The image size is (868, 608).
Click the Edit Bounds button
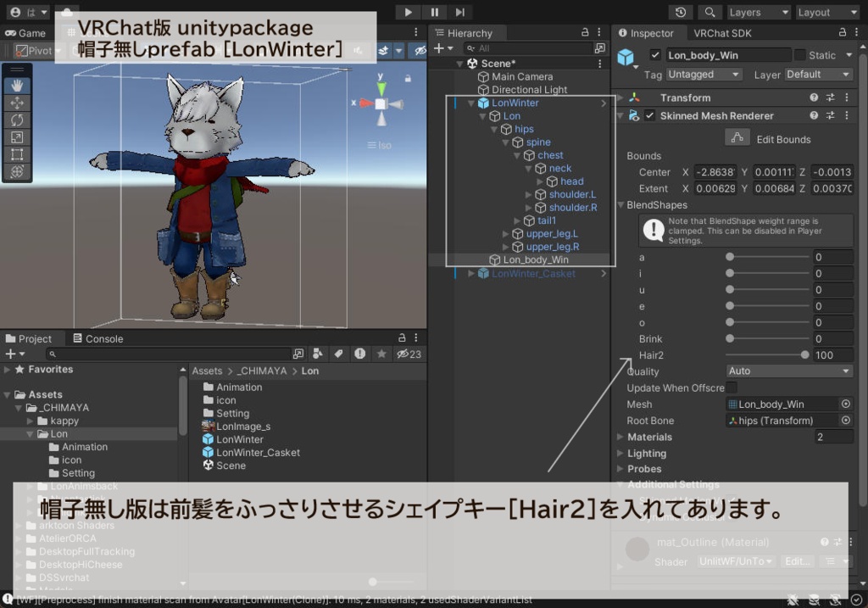click(737, 137)
